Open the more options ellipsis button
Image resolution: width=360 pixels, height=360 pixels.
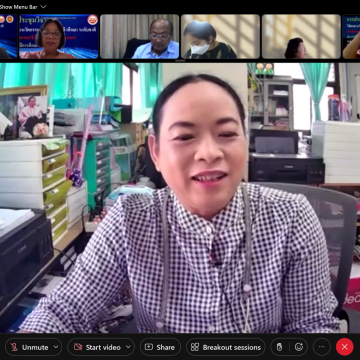pos(322,347)
